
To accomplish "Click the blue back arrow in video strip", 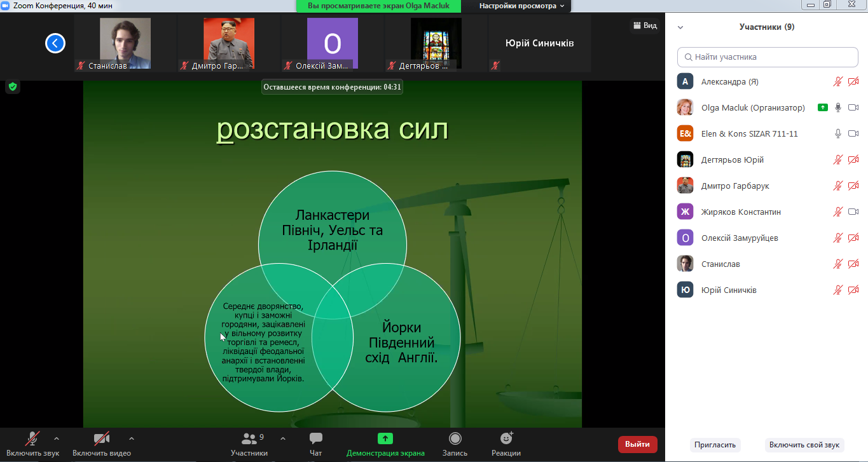I will (55, 43).
